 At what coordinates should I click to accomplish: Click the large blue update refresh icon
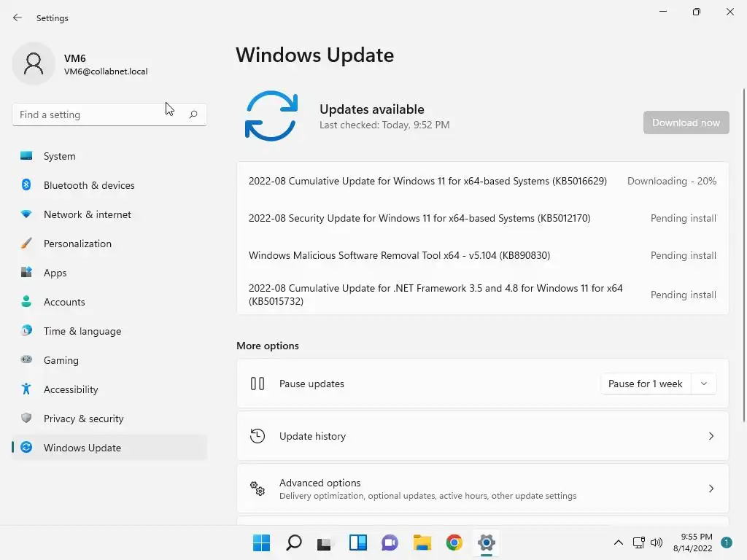click(271, 116)
